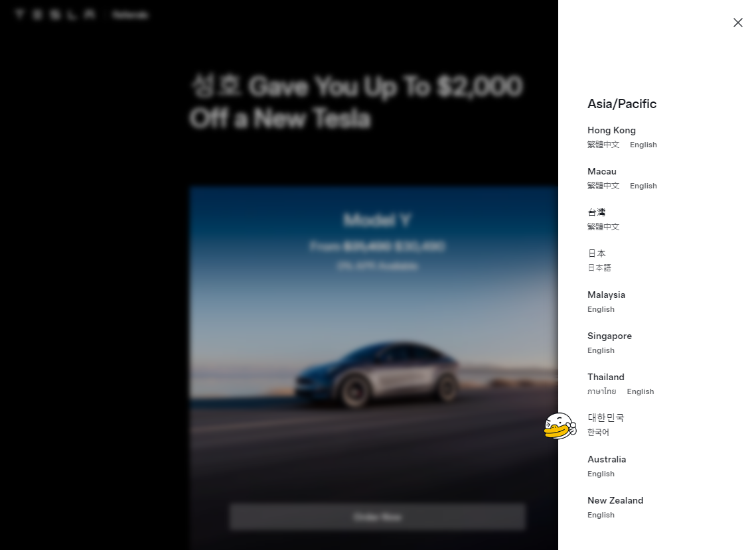Image resolution: width=756 pixels, height=550 pixels.
Task: Choose Macau English option
Action: [x=643, y=186]
